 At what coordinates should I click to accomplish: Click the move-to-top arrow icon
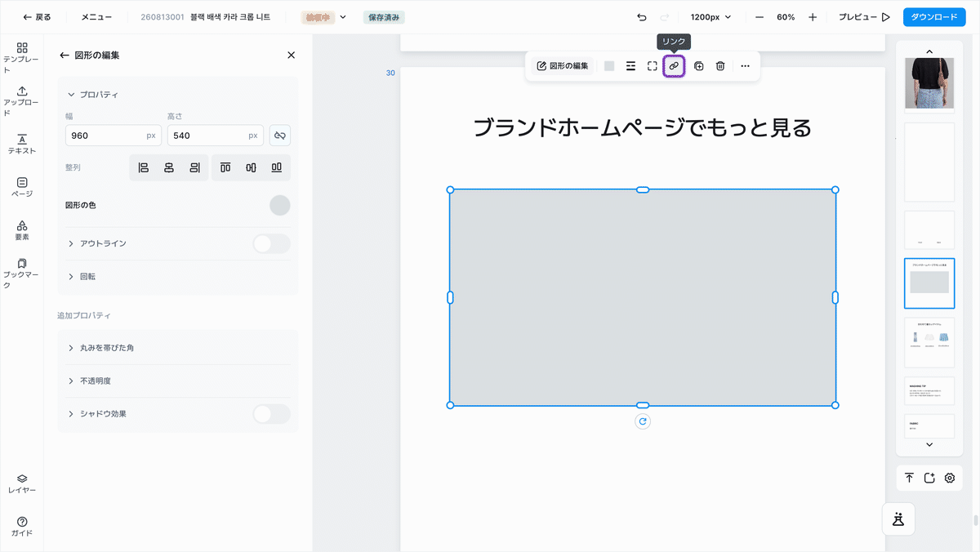pyautogui.click(x=909, y=478)
